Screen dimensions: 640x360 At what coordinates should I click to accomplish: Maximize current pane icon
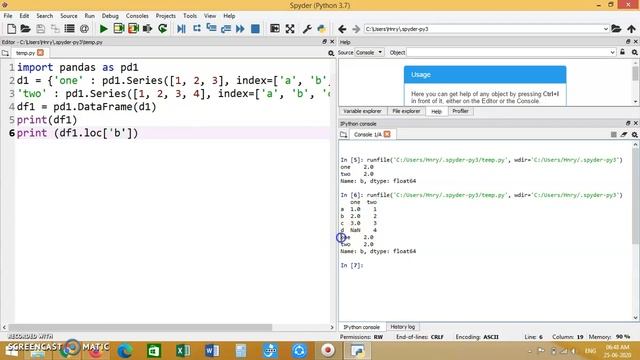click(x=275, y=29)
